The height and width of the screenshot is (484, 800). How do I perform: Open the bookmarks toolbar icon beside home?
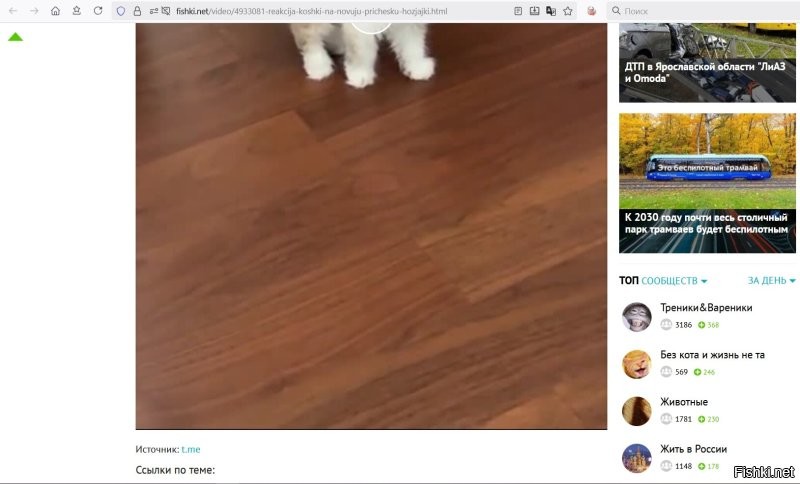click(x=77, y=11)
